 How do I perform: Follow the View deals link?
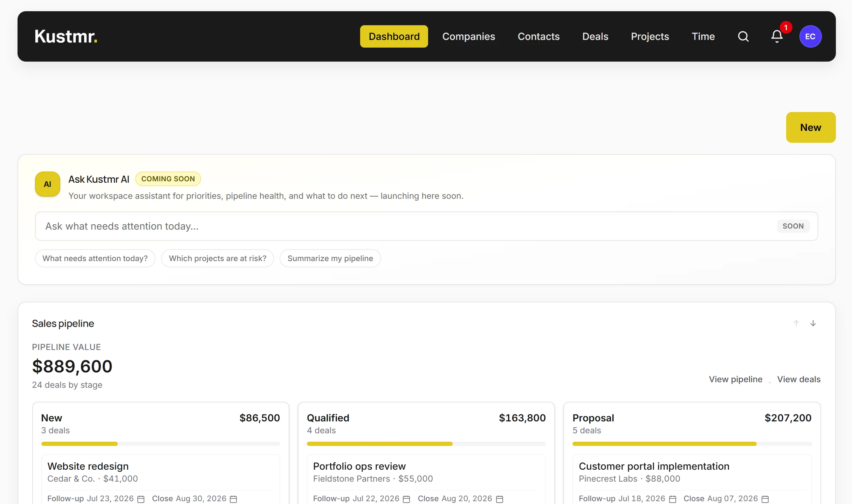click(799, 379)
